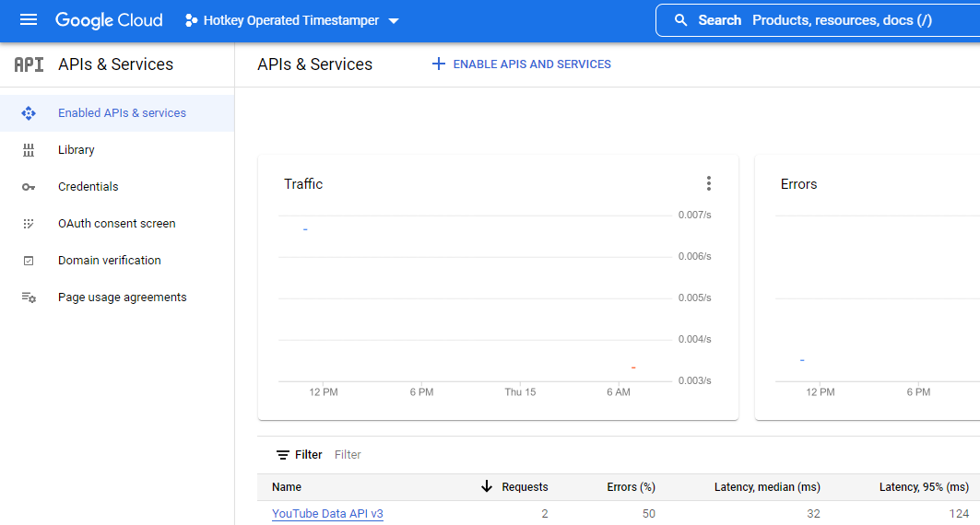Click the Requests sort descending arrow
This screenshot has width=980, height=525.
[486, 486]
